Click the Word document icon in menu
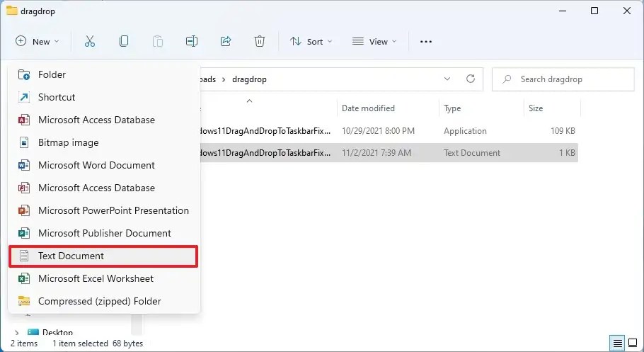The width and height of the screenshot is (644, 352). click(24, 165)
